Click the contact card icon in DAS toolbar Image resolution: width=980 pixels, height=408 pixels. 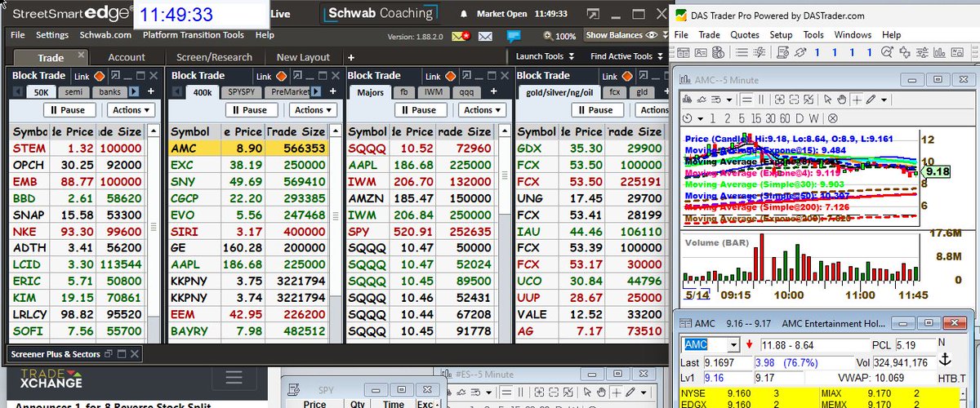(701, 52)
